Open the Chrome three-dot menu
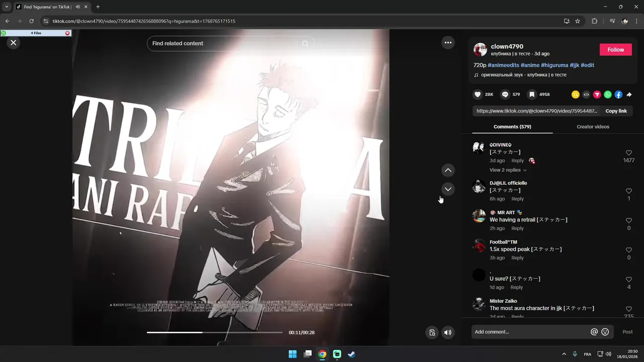The height and width of the screenshot is (362, 644). tap(637, 21)
